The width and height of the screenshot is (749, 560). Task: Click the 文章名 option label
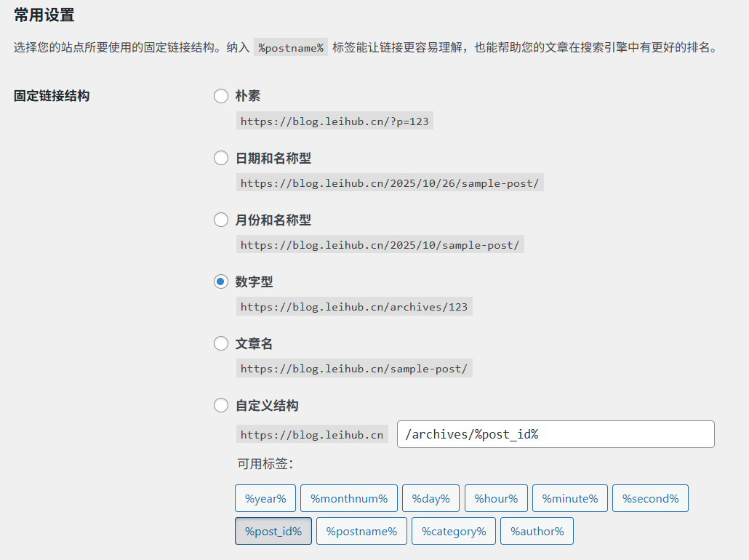tap(254, 343)
